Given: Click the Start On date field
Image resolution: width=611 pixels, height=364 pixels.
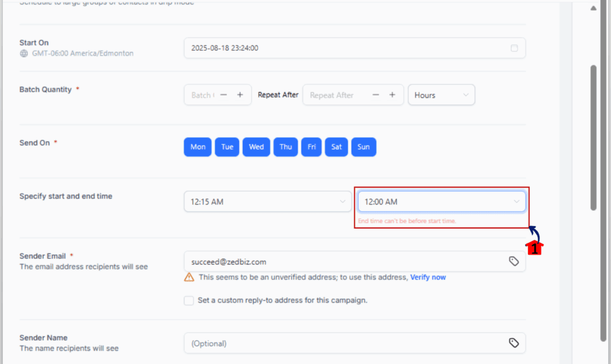Looking at the screenshot, I should (x=354, y=48).
